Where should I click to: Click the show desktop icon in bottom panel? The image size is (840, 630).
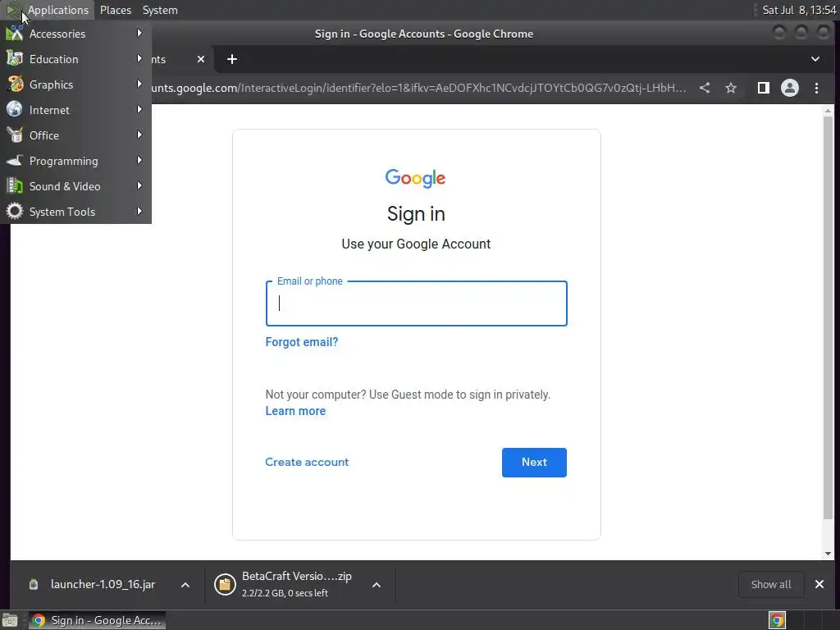(x=10, y=620)
